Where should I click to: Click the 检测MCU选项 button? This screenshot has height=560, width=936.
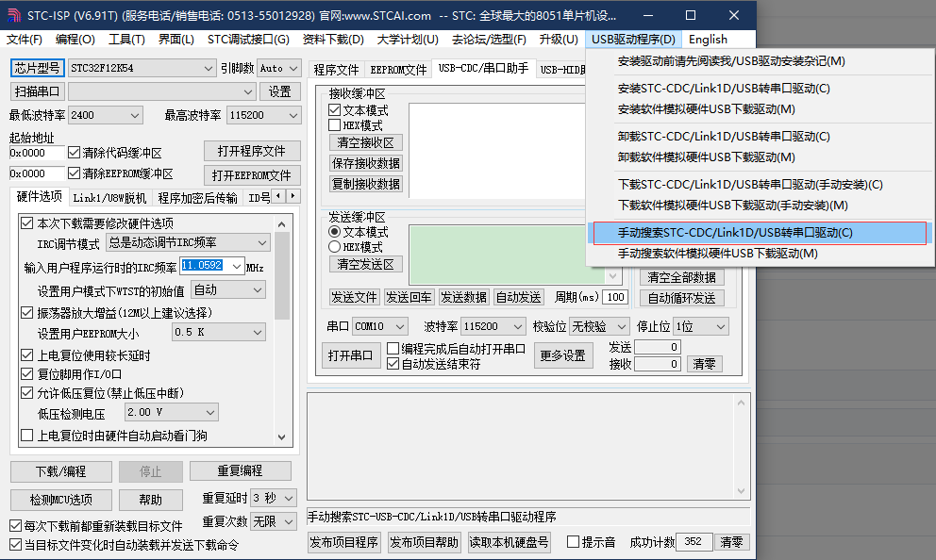pyautogui.click(x=61, y=499)
